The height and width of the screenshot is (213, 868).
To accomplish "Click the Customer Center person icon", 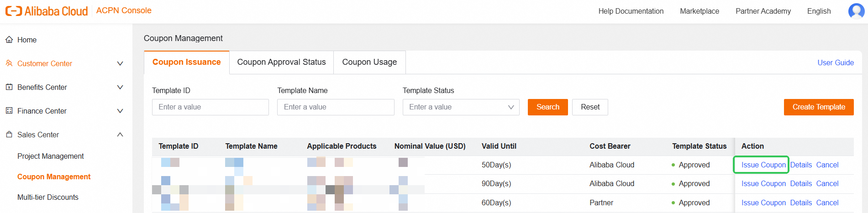I will click(9, 63).
